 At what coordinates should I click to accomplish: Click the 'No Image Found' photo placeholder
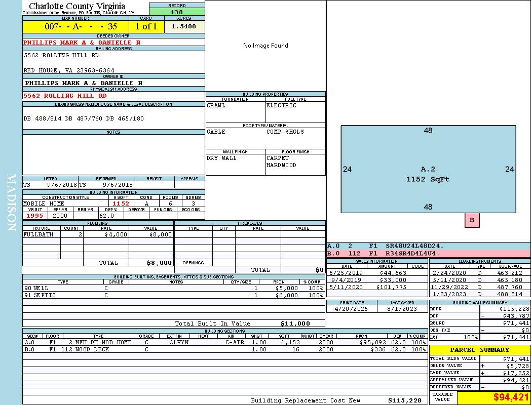click(265, 46)
